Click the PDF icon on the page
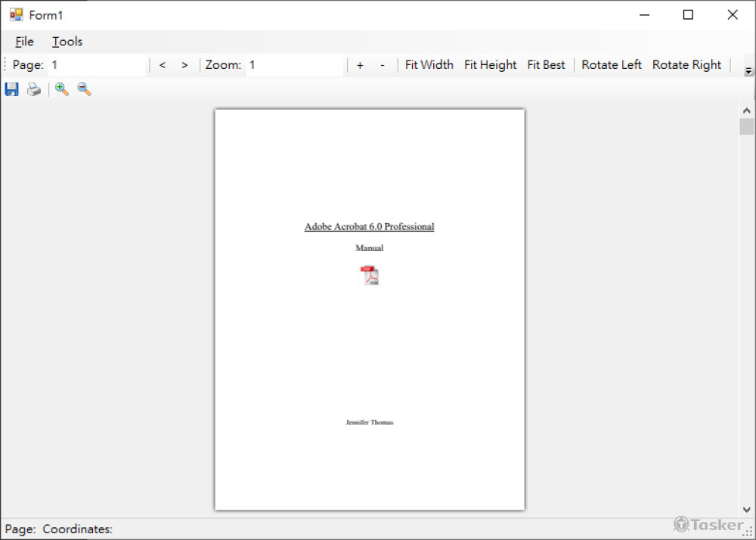Viewport: 756px width, 540px height. (369, 275)
